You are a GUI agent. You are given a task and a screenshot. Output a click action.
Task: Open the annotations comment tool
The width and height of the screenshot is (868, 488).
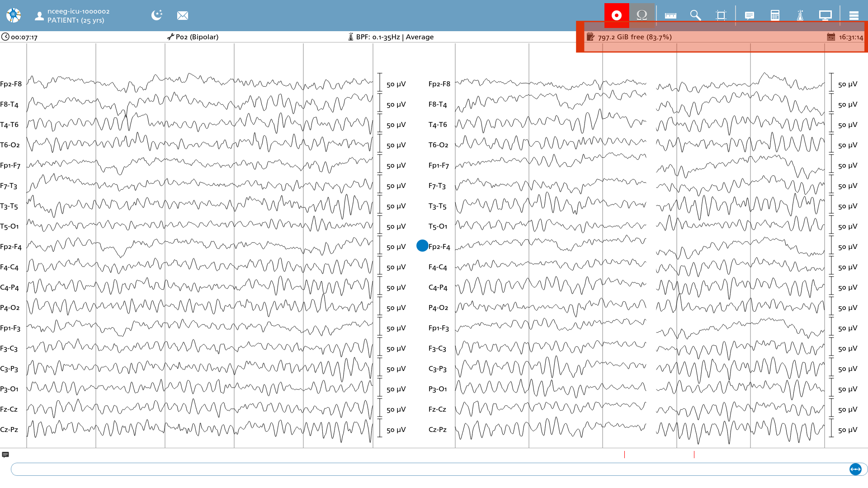(750, 15)
